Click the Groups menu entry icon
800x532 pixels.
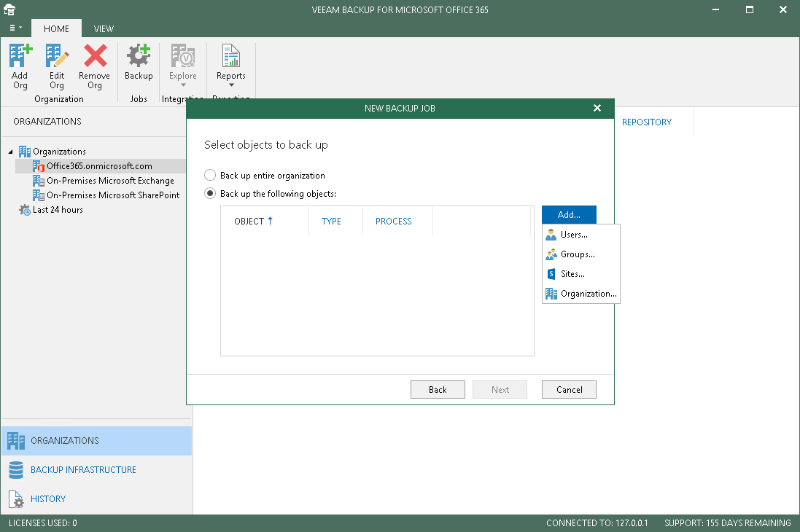coord(551,254)
